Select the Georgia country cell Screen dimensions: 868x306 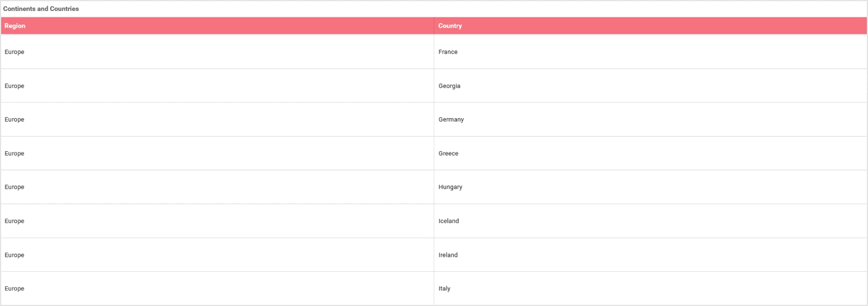449,86
